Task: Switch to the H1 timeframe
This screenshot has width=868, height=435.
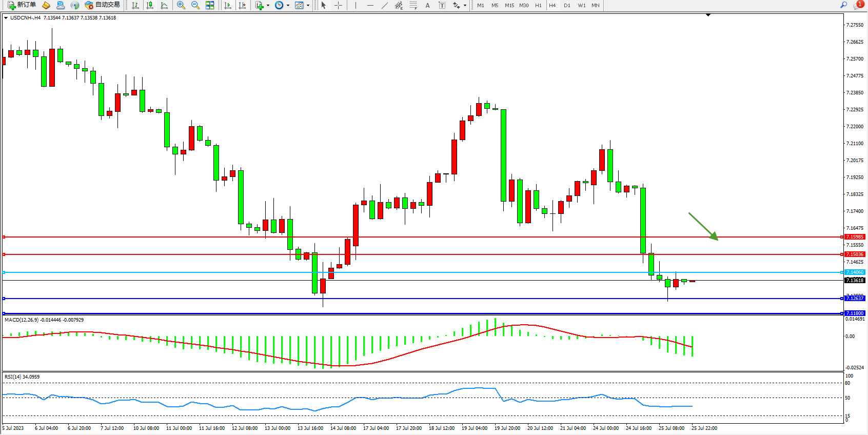Action: [538, 5]
